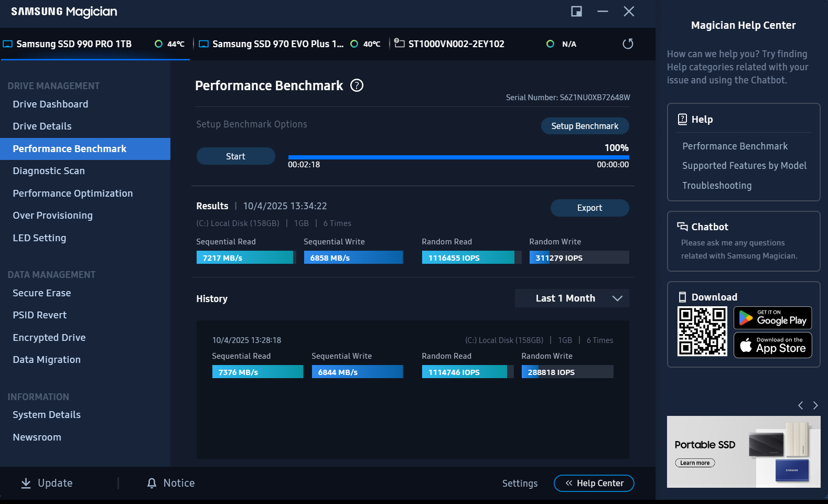Minimize the Samsung Magician window
828x504 pixels.
tap(603, 12)
